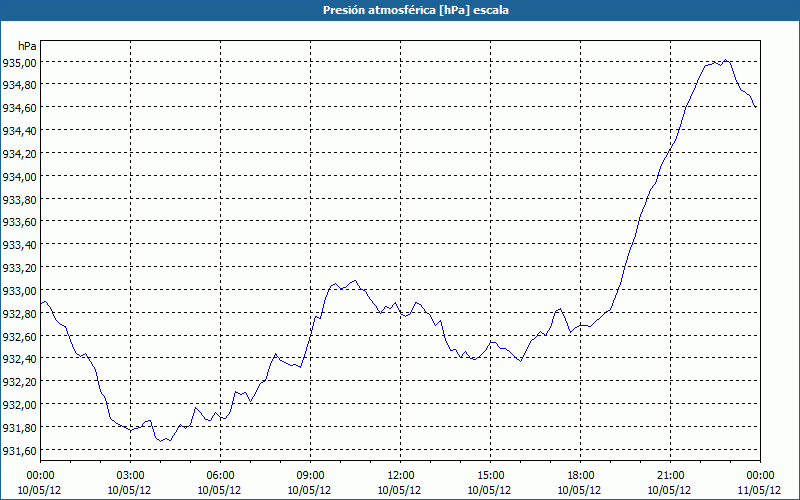
Task: Pick the 18:00 time tick label
Action: [x=580, y=476]
